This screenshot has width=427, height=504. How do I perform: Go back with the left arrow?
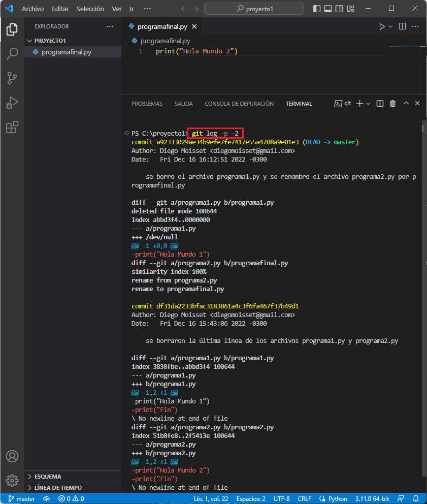[184, 9]
